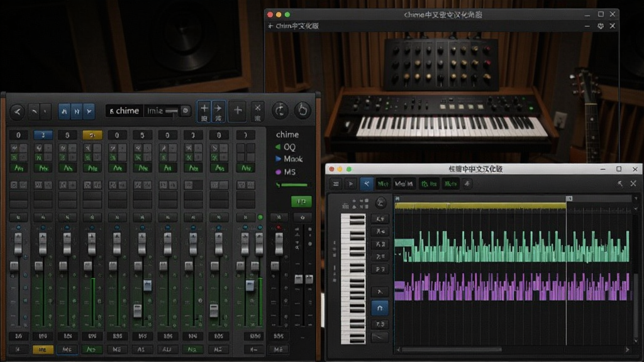Screen dimensions: 644x362
Task: Toggle first channel's green waveform button
Action: tap(18, 168)
